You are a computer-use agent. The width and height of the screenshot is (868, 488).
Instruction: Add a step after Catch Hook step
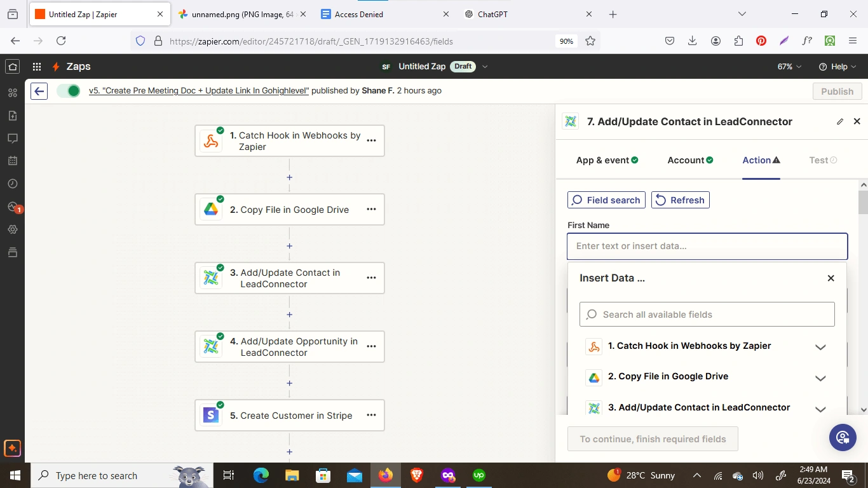tap(290, 178)
